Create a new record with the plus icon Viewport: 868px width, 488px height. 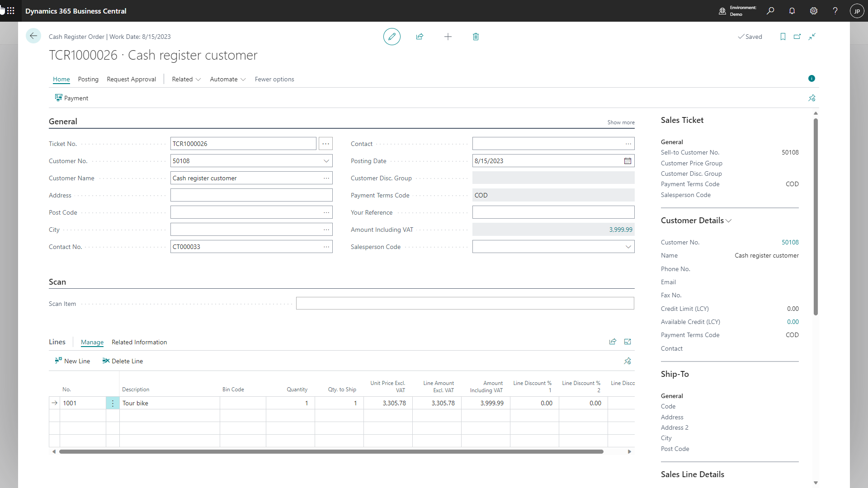click(x=448, y=37)
